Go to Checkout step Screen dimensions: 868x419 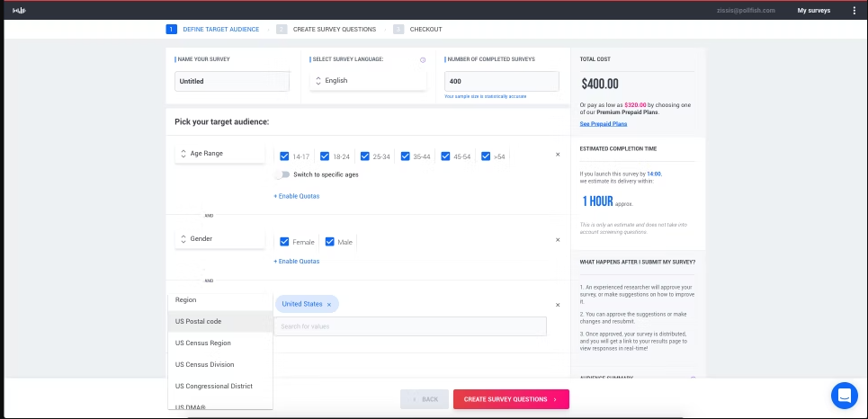coord(425,30)
